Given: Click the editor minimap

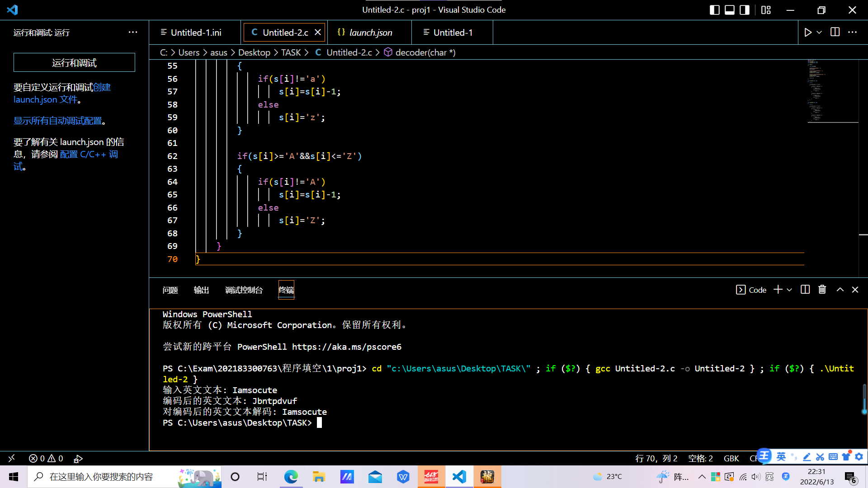Looking at the screenshot, I should pyautogui.click(x=833, y=91).
